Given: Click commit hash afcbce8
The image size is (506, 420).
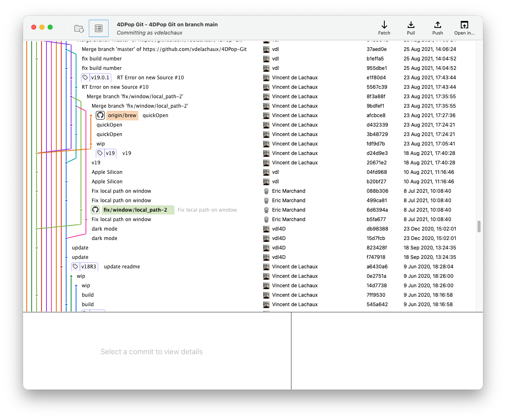Looking at the screenshot, I should 376,115.
